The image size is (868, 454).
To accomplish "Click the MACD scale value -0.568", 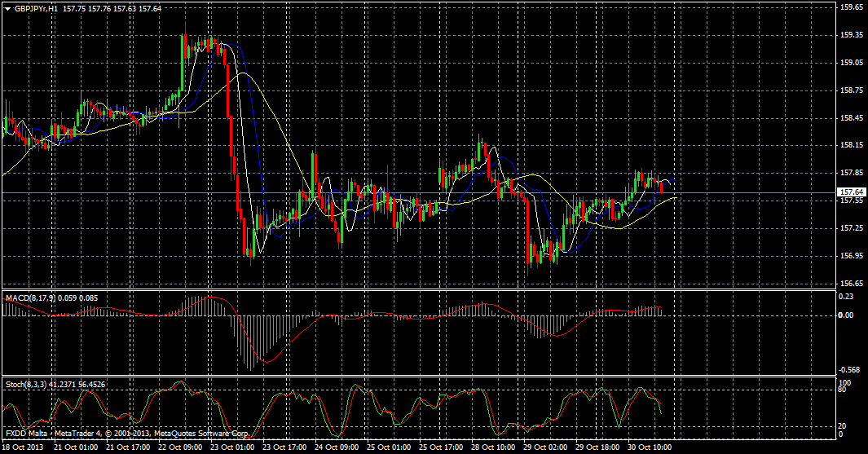I will (848, 370).
